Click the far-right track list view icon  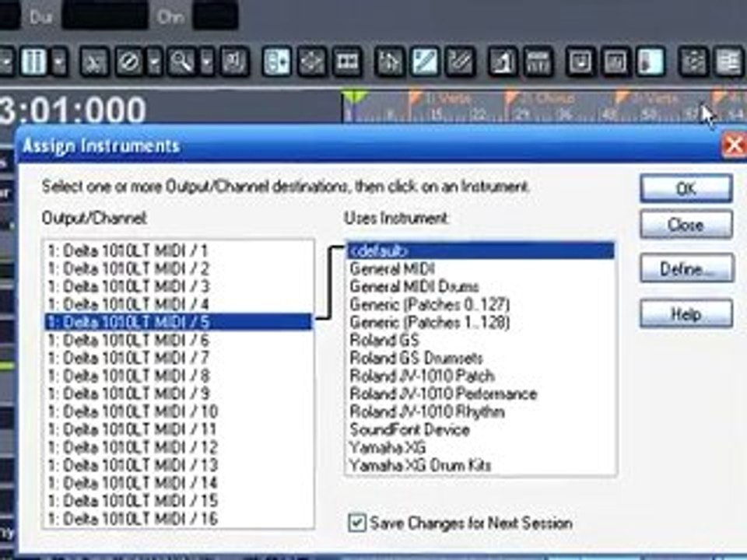click(729, 61)
